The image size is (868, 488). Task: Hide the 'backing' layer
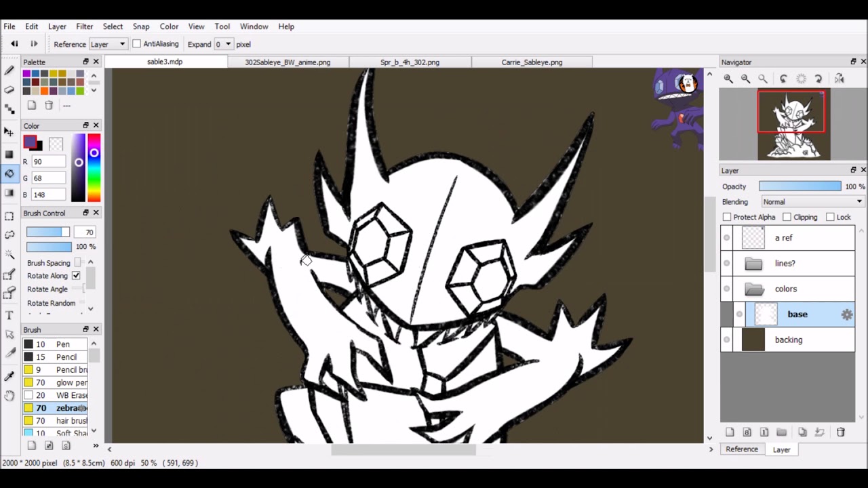pyautogui.click(x=727, y=340)
